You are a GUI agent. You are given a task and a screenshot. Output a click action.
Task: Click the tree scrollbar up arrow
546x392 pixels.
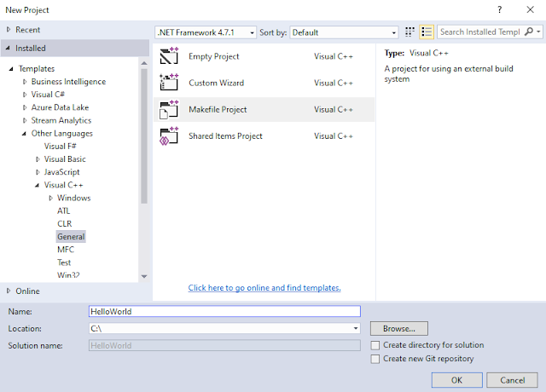(144, 63)
